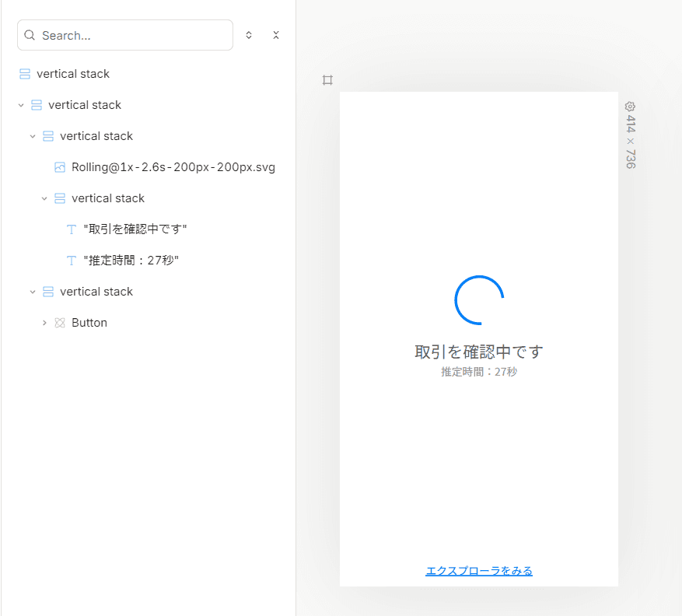Click the 414 × 736 canvas size label

(630, 142)
